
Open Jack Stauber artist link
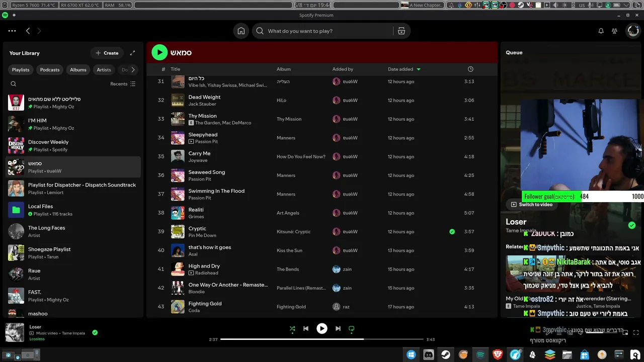[202, 104]
